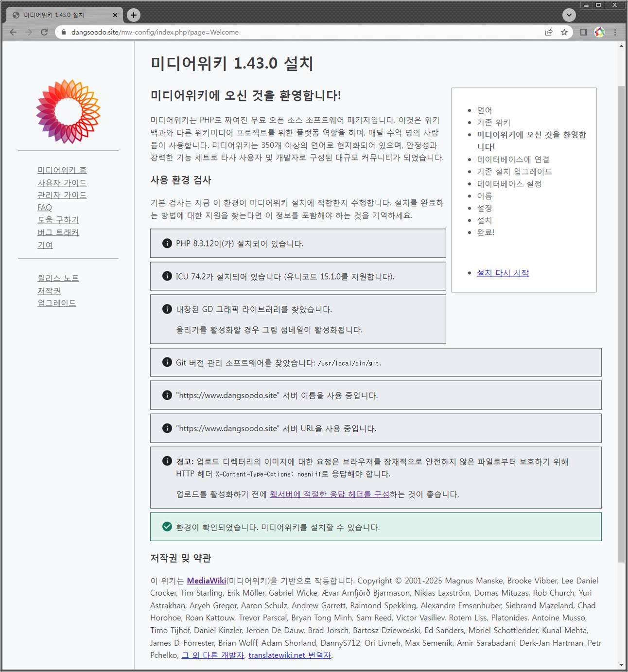Viewport: 628px width, 672px height.
Task: Click the MediaWiki sunflower logo
Action: (x=68, y=111)
